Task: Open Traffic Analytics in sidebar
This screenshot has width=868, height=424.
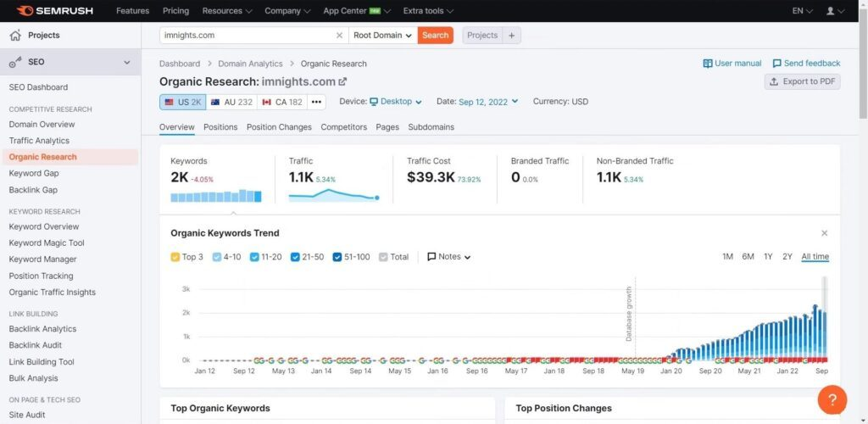Action: coord(39,141)
